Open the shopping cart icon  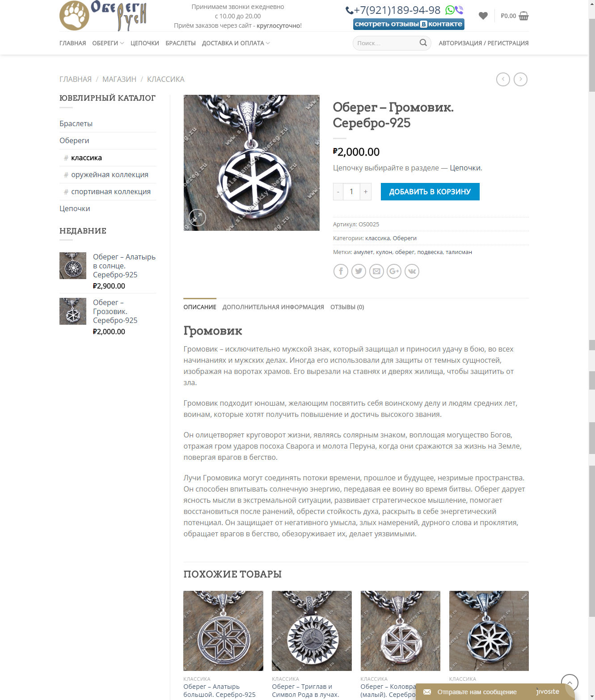coord(523,16)
